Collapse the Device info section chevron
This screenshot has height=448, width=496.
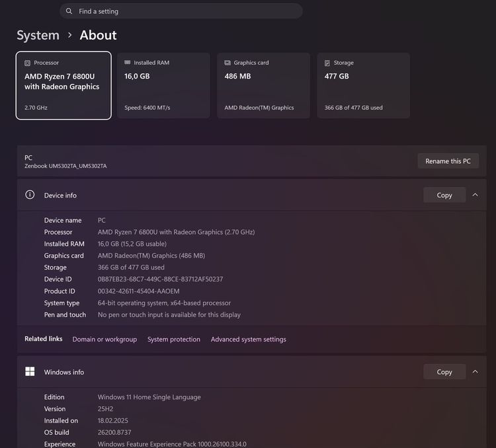[x=475, y=195]
